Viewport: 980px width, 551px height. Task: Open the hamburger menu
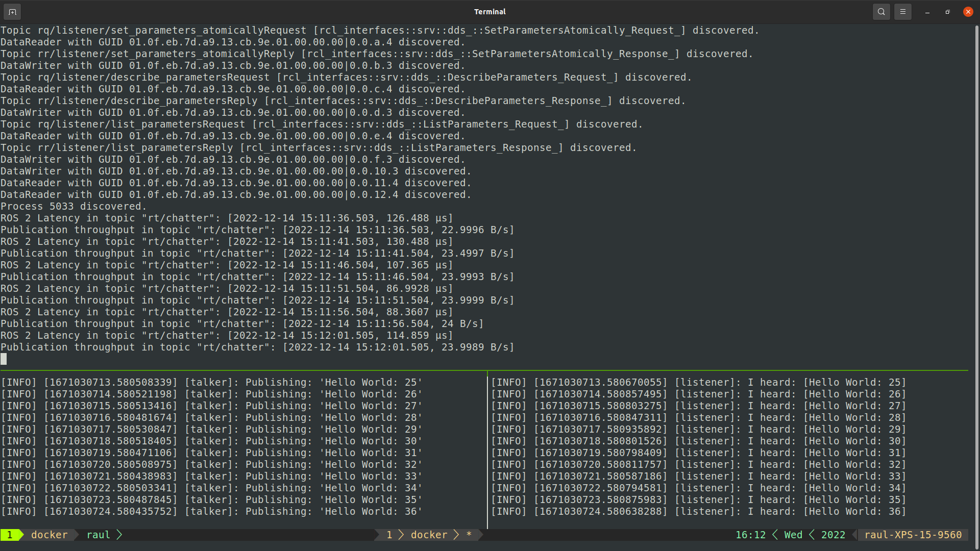pos(903,12)
